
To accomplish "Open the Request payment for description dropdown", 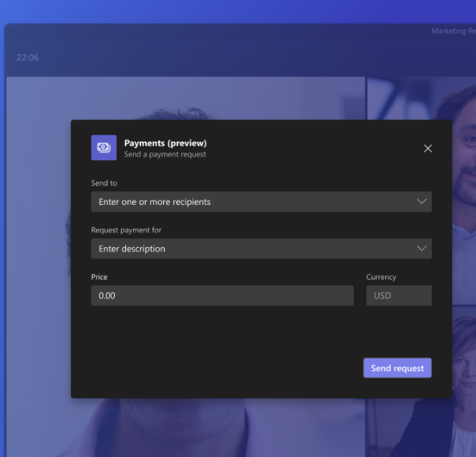I will [261, 249].
